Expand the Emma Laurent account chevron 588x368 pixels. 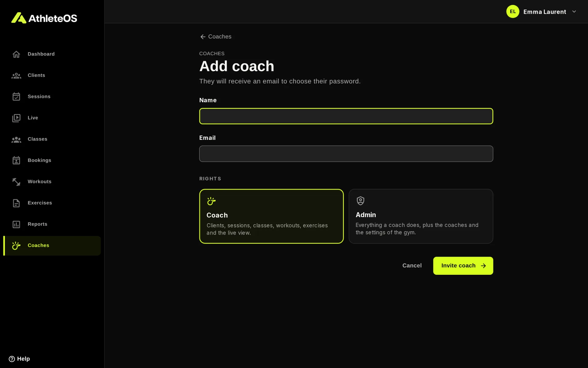574,12
